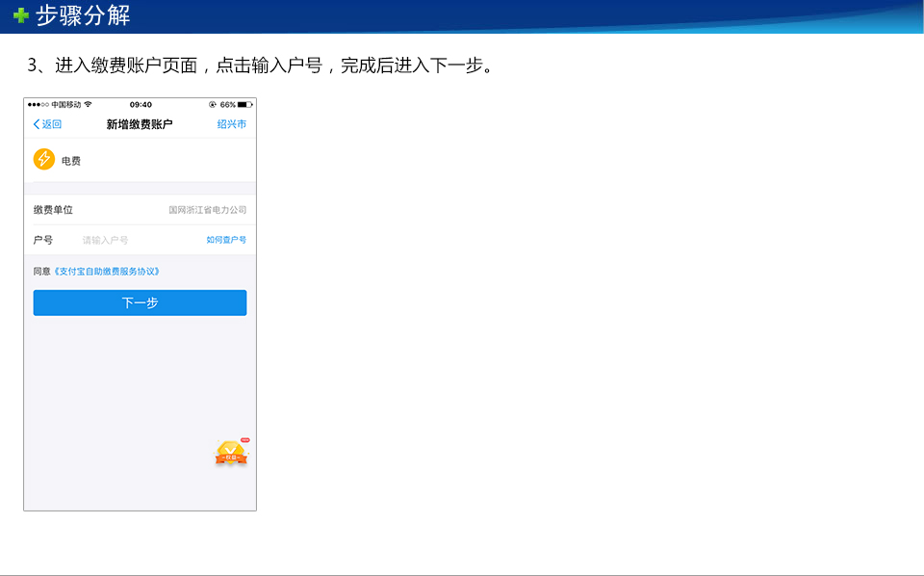924x576 pixels.
Task: Focus the 请输入户号 input field
Action: coord(105,240)
